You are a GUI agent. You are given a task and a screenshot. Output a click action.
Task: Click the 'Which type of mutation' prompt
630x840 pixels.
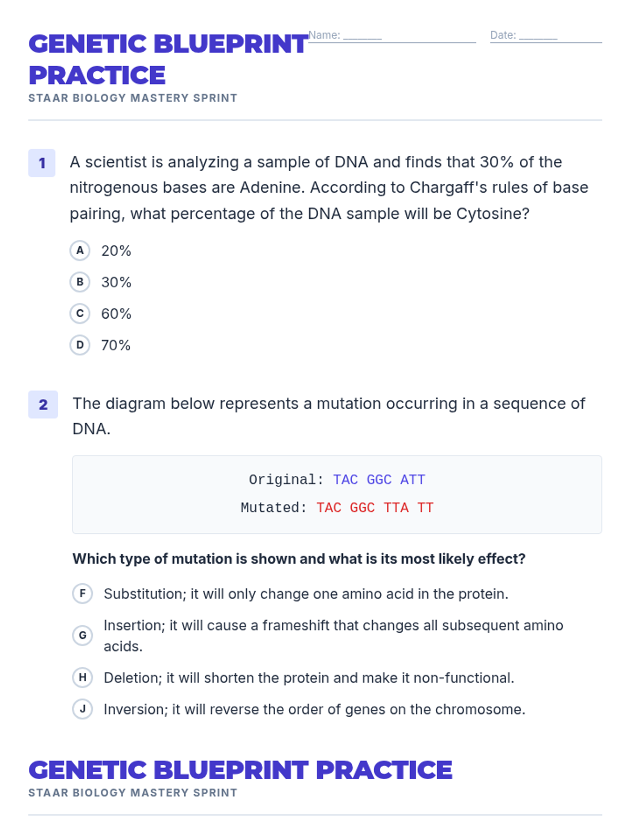[x=299, y=559]
